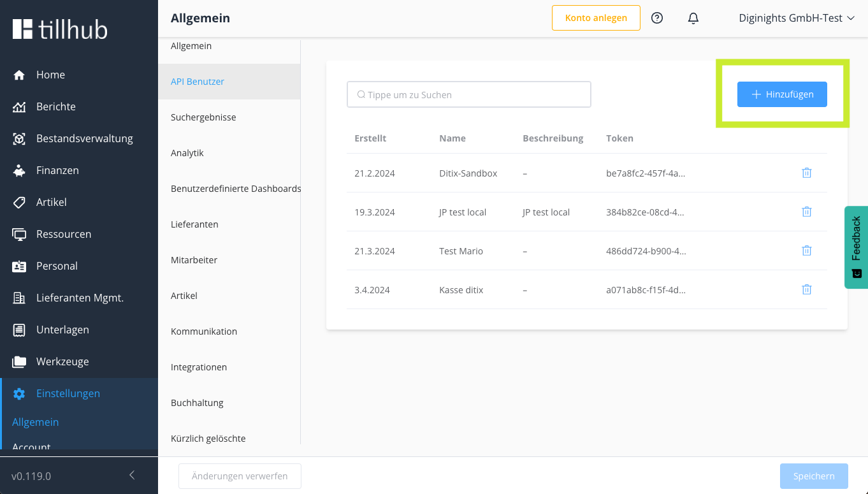Screen dimensions: 868x494
Task: Open the Feedback side tab
Action: [x=856, y=247]
